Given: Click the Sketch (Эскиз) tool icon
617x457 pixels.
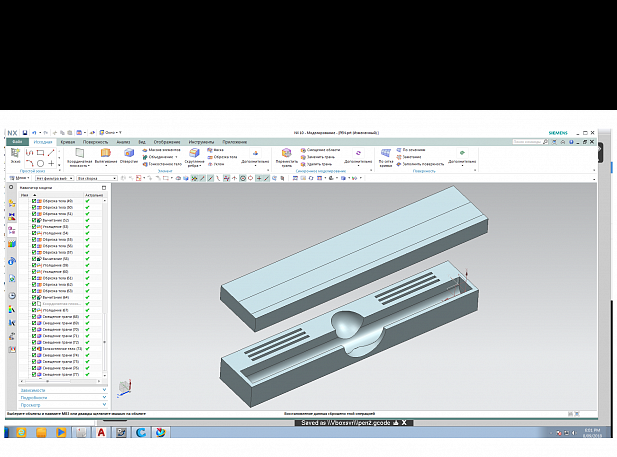Looking at the screenshot, I should point(15,153).
